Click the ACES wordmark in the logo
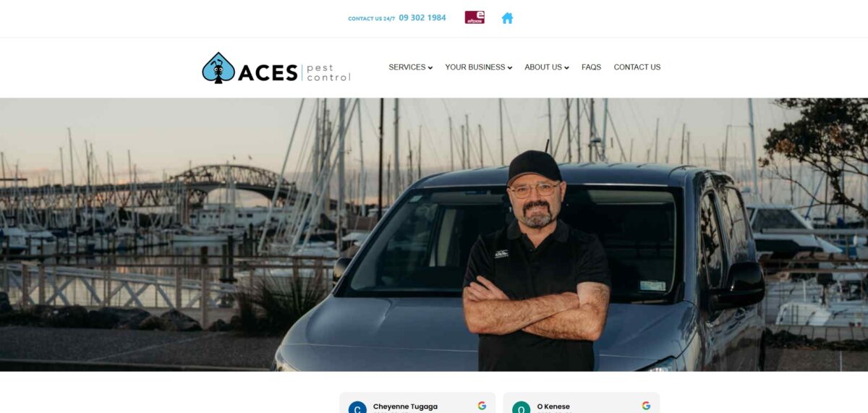Viewport: 868px width, 413px height. click(x=268, y=73)
